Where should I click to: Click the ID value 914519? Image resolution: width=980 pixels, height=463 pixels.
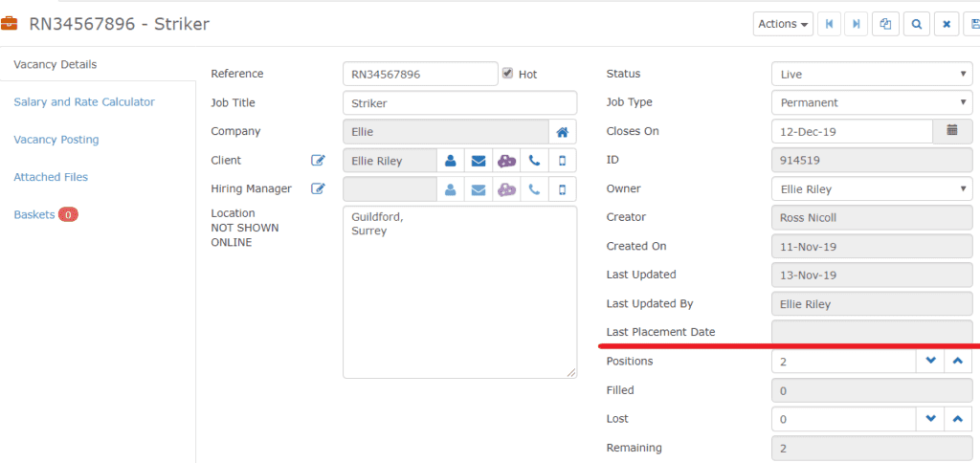coord(872,160)
